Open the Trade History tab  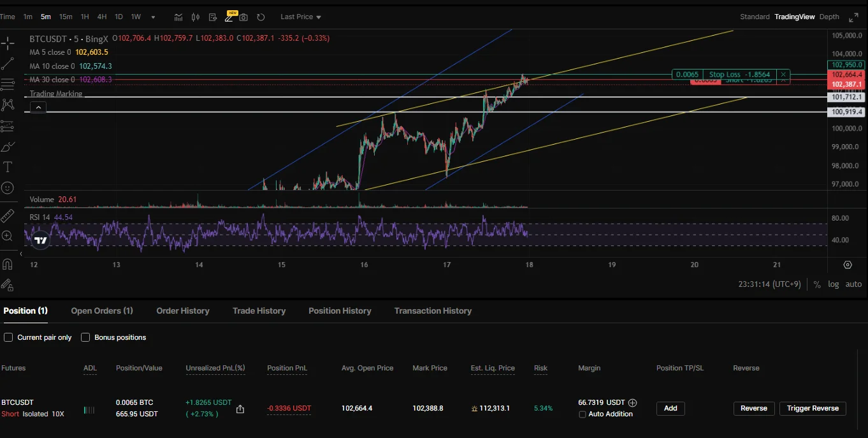(259, 311)
